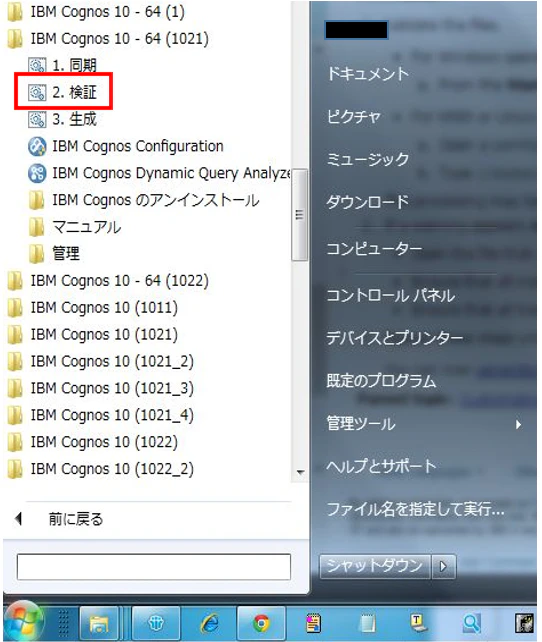The image size is (542, 642).
Task: Expand the 管理ツール submenu
Action: click(424, 424)
